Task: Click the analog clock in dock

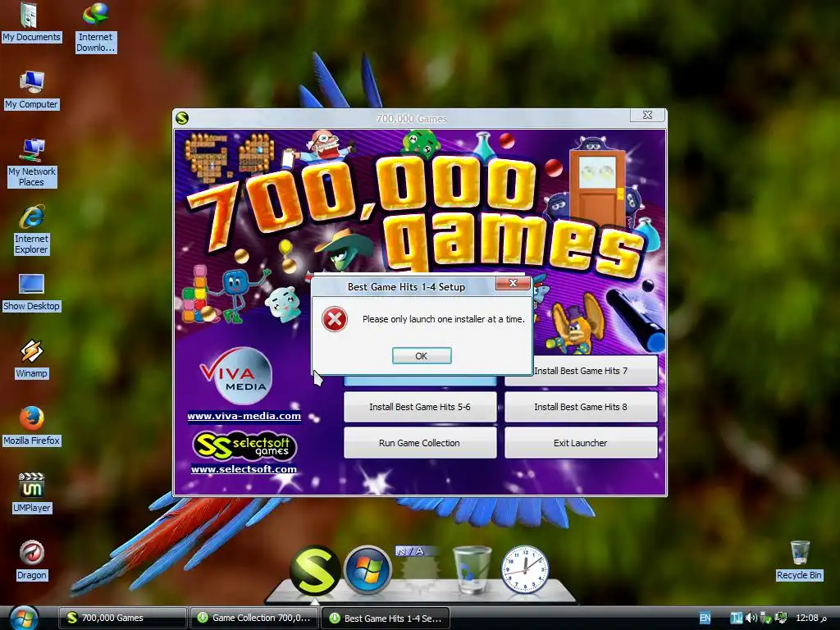Action: pos(525,569)
